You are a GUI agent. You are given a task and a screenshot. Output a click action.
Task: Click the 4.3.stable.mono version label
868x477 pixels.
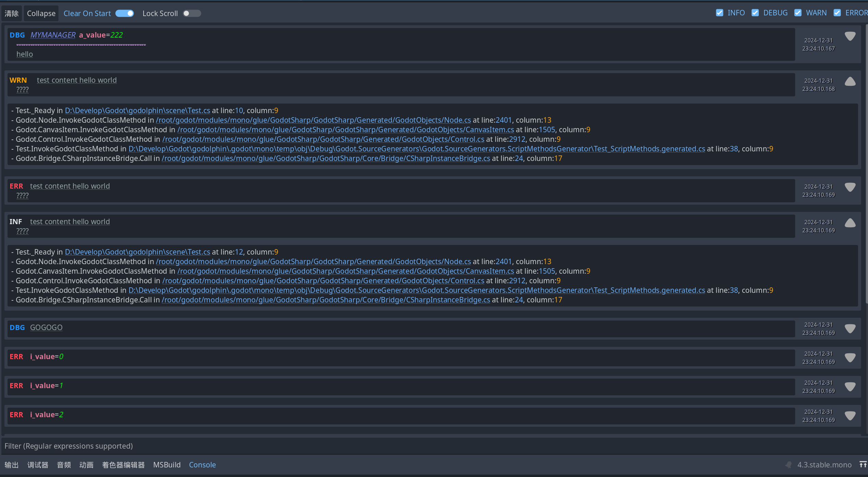[824, 465]
